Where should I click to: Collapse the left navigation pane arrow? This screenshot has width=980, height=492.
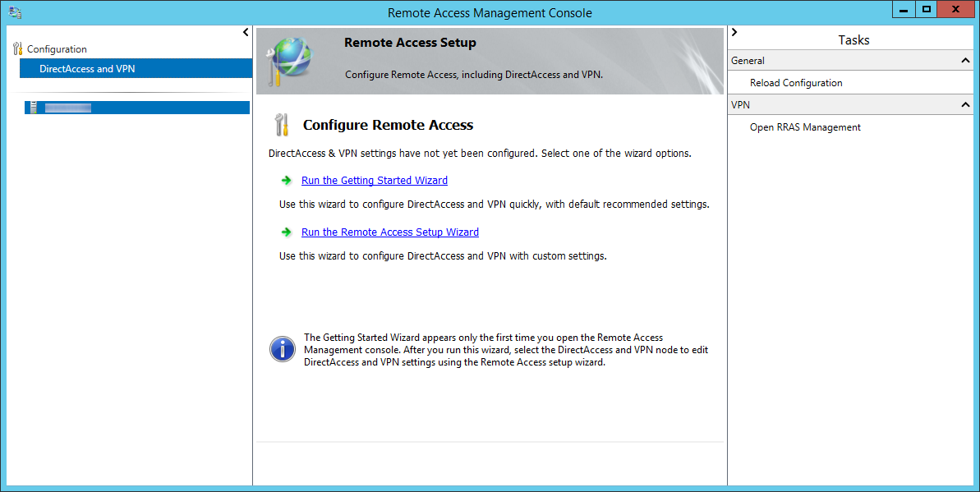tap(246, 32)
